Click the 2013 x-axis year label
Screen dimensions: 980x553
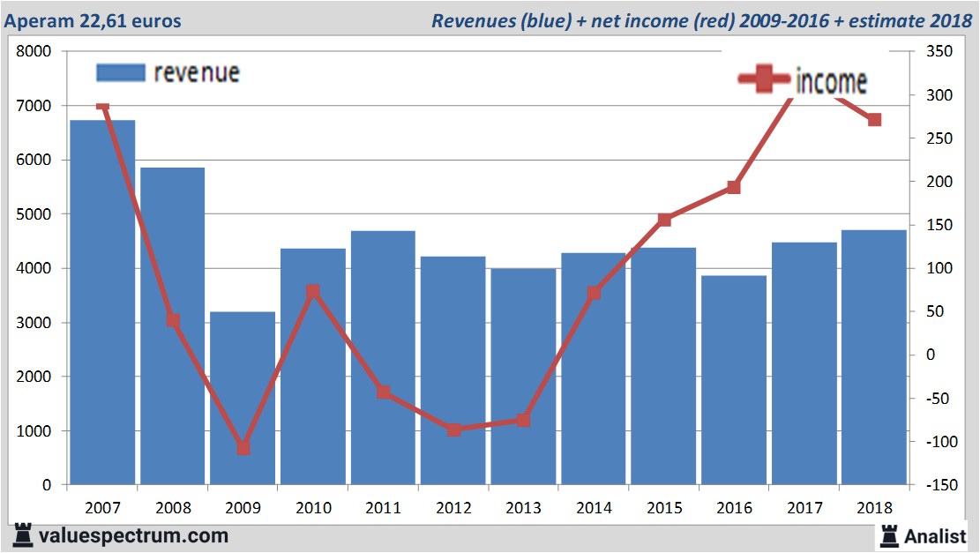pos(523,507)
